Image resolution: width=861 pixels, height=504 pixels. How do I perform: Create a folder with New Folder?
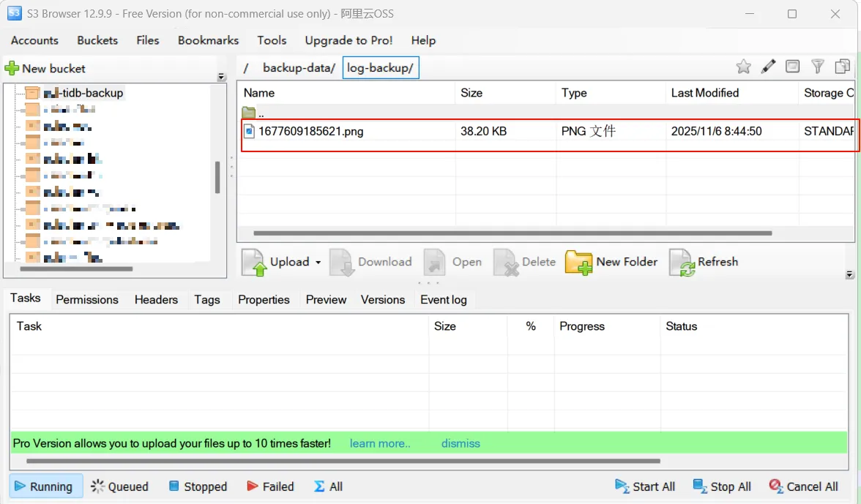611,262
